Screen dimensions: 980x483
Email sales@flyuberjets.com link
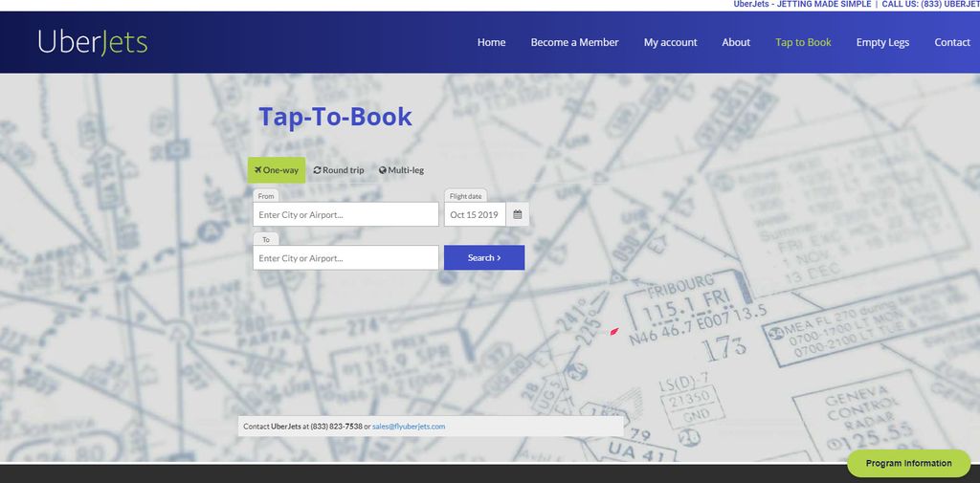coord(409,427)
